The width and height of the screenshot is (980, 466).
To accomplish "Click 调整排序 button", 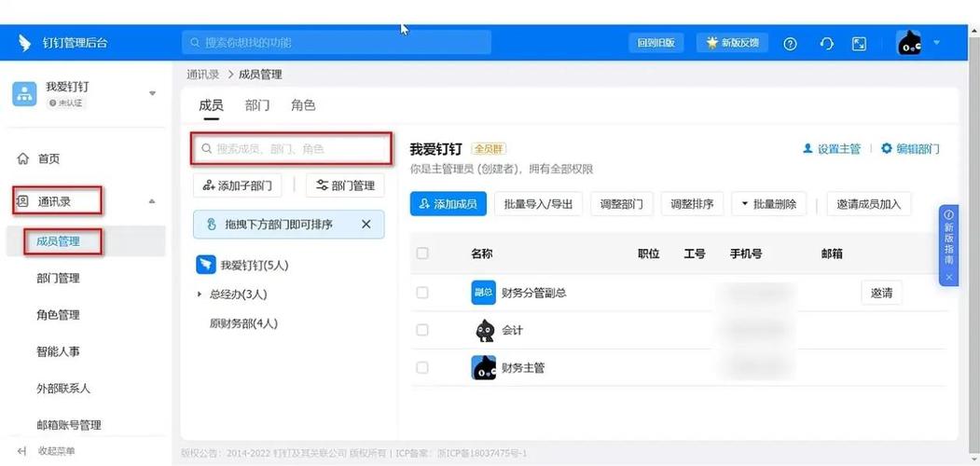I will click(693, 204).
